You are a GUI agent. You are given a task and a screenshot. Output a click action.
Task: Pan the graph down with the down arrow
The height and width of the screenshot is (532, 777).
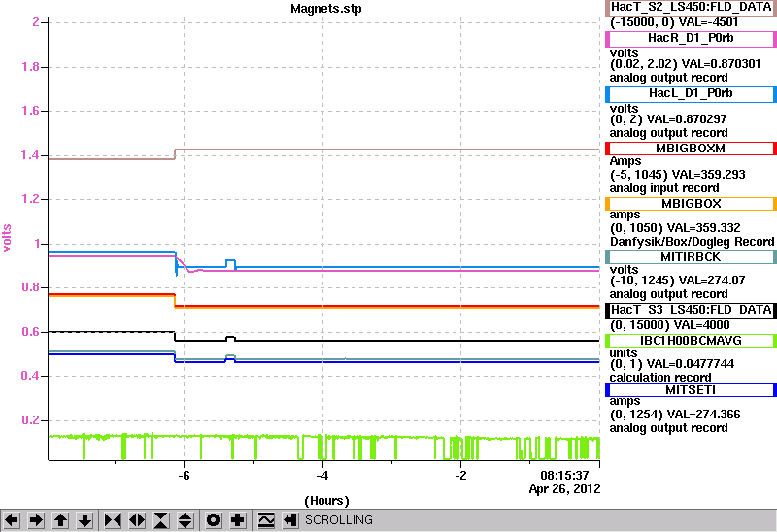[85, 520]
